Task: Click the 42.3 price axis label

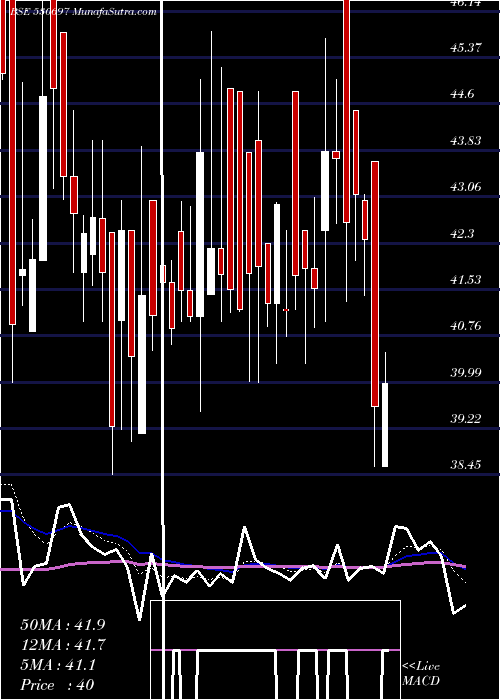Action: click(x=462, y=233)
